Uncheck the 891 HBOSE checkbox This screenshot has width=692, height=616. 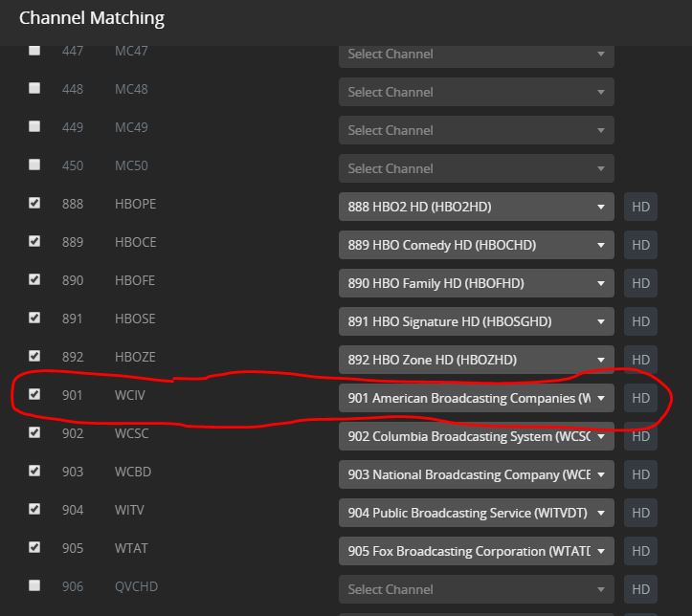[x=34, y=318]
